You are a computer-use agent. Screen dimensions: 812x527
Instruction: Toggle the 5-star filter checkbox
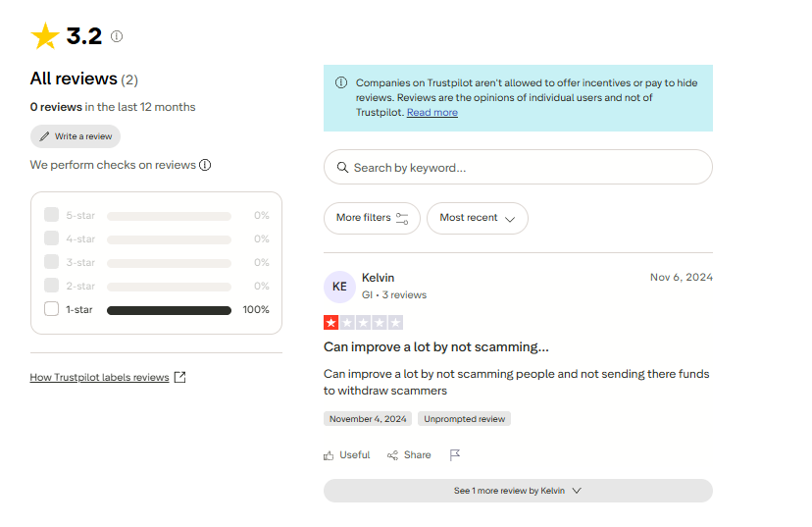point(51,215)
